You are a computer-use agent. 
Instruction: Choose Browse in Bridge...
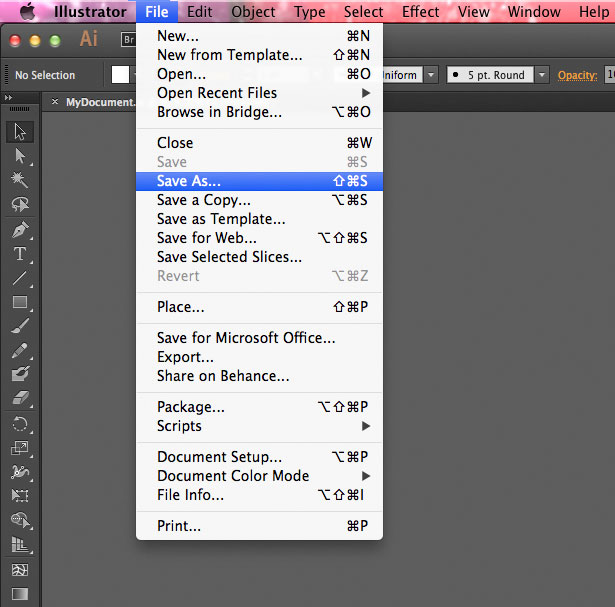(x=259, y=112)
